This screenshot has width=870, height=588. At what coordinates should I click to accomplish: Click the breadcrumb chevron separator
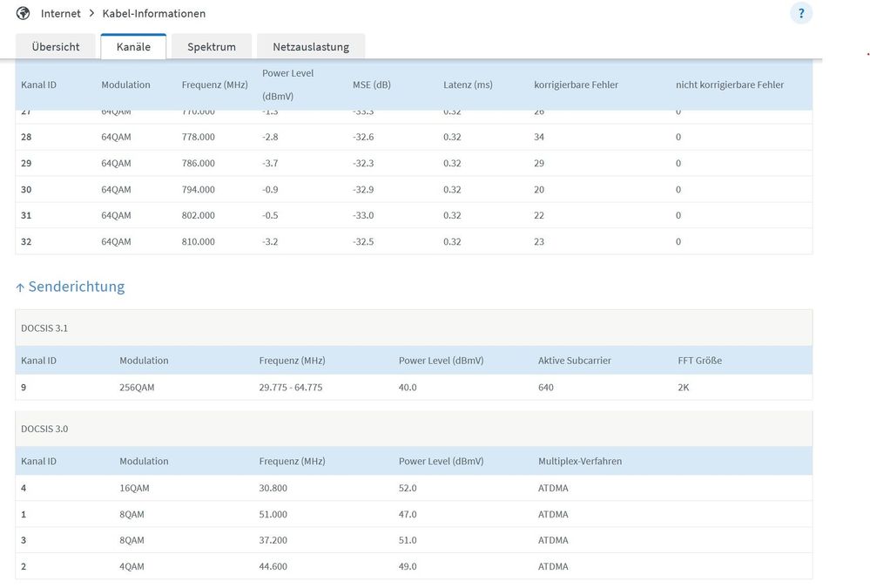pos(91,13)
